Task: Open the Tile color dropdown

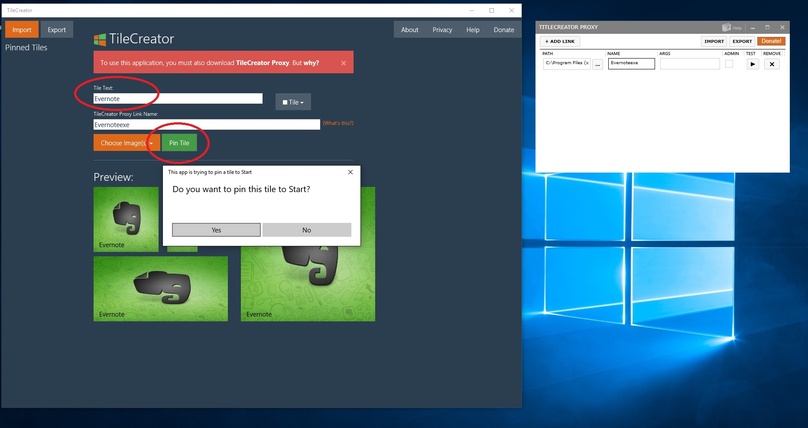Action: click(x=293, y=102)
